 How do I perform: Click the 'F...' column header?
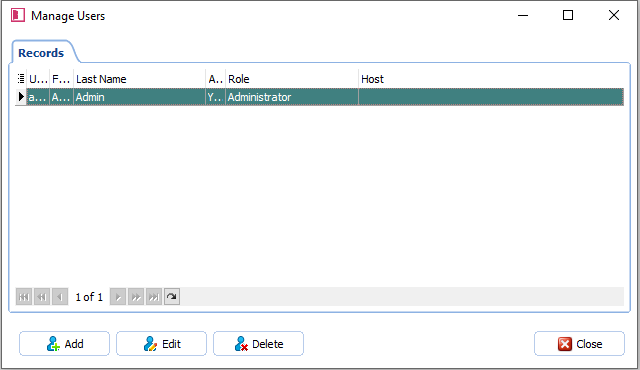tap(62, 79)
